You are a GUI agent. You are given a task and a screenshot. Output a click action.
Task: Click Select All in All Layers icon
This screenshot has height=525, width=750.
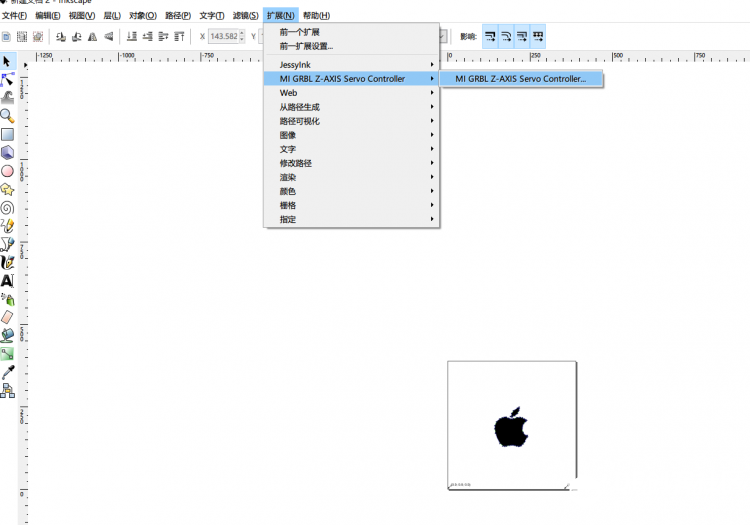pyautogui.click(x=22, y=36)
